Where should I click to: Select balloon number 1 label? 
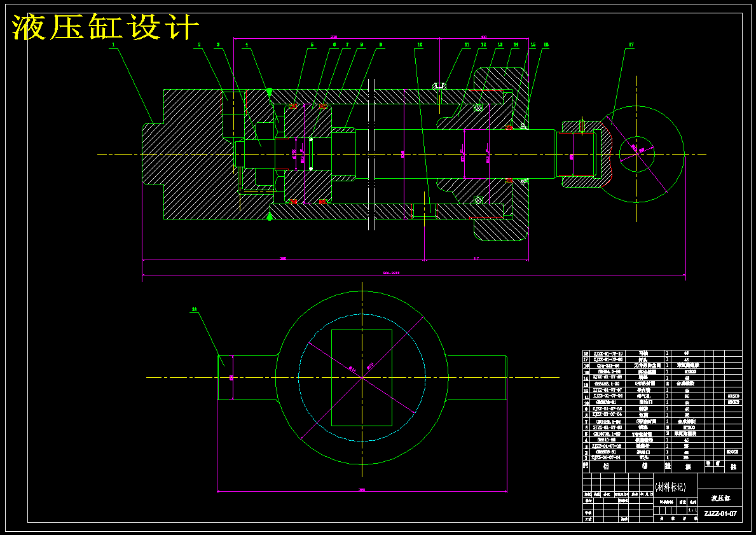(x=113, y=45)
